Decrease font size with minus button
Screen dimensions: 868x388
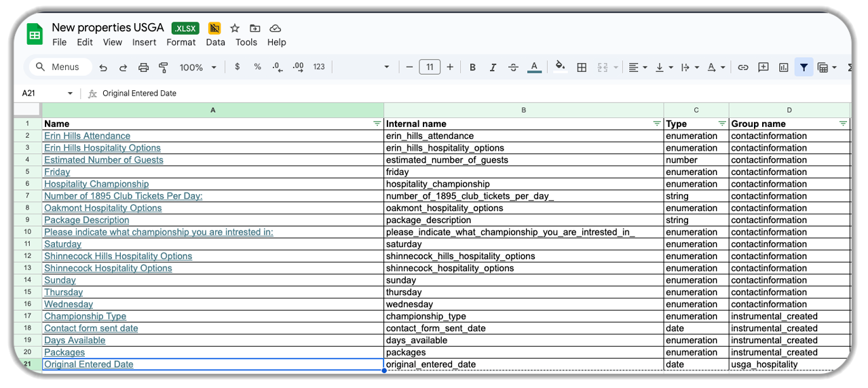tap(409, 67)
